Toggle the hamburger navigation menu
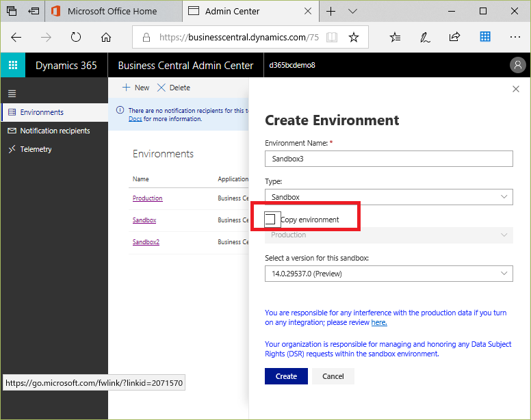The height and width of the screenshot is (420, 531). pyautogui.click(x=12, y=94)
